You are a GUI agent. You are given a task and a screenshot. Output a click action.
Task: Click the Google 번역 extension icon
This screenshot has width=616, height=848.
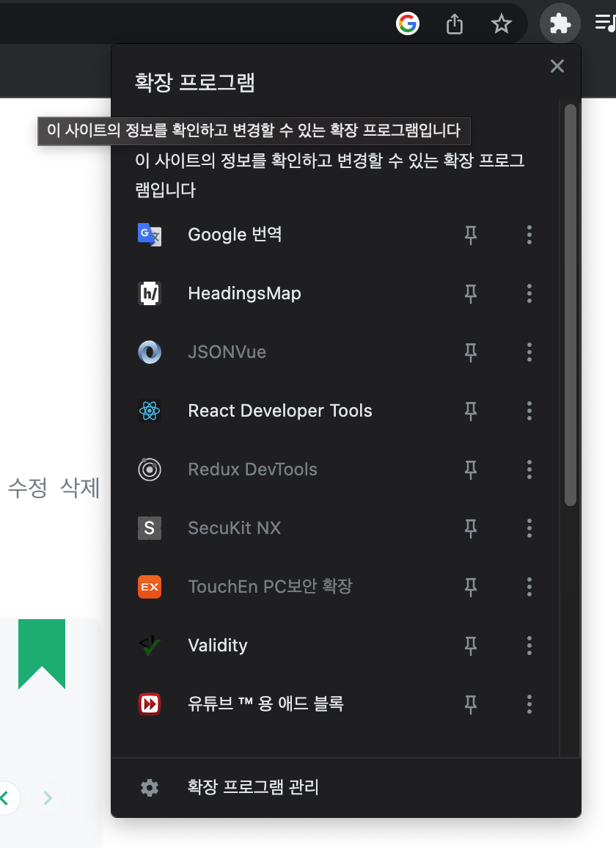point(150,235)
